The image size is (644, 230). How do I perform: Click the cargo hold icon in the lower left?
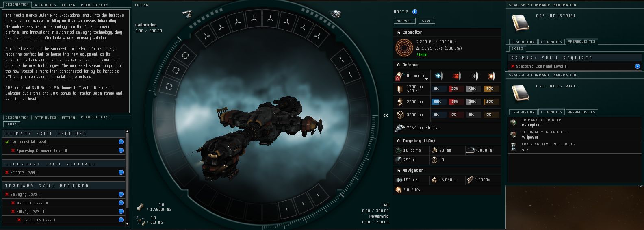141,207
